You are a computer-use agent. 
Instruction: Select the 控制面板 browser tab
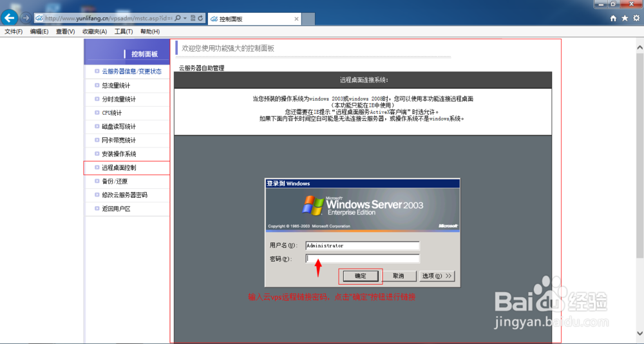(254, 19)
